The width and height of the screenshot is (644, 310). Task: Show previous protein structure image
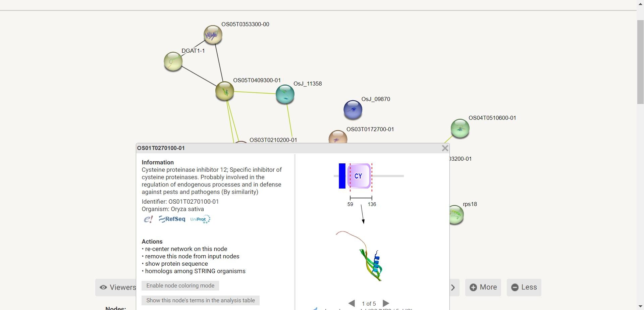click(x=352, y=303)
